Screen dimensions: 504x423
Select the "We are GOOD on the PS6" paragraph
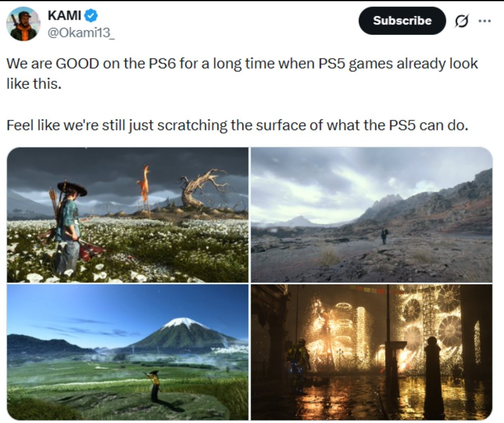tap(242, 73)
